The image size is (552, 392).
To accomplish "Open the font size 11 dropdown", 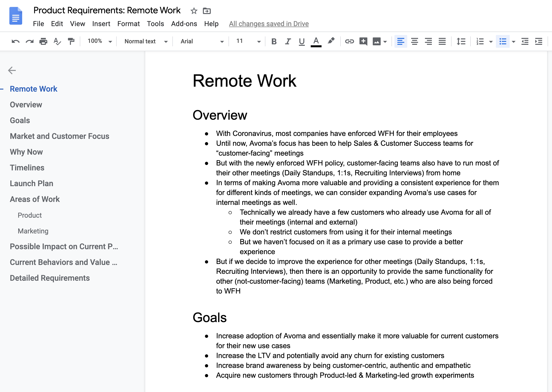I will point(248,41).
